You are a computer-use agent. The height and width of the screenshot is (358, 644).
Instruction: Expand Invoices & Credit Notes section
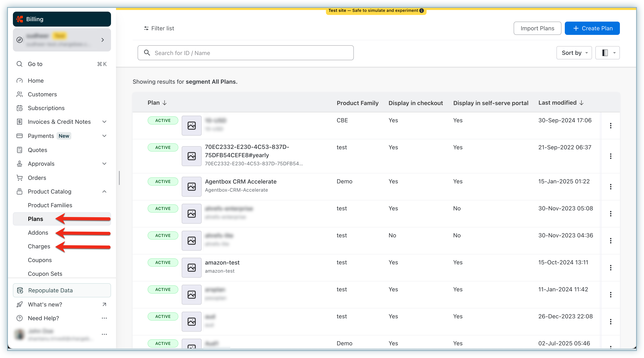(x=105, y=122)
